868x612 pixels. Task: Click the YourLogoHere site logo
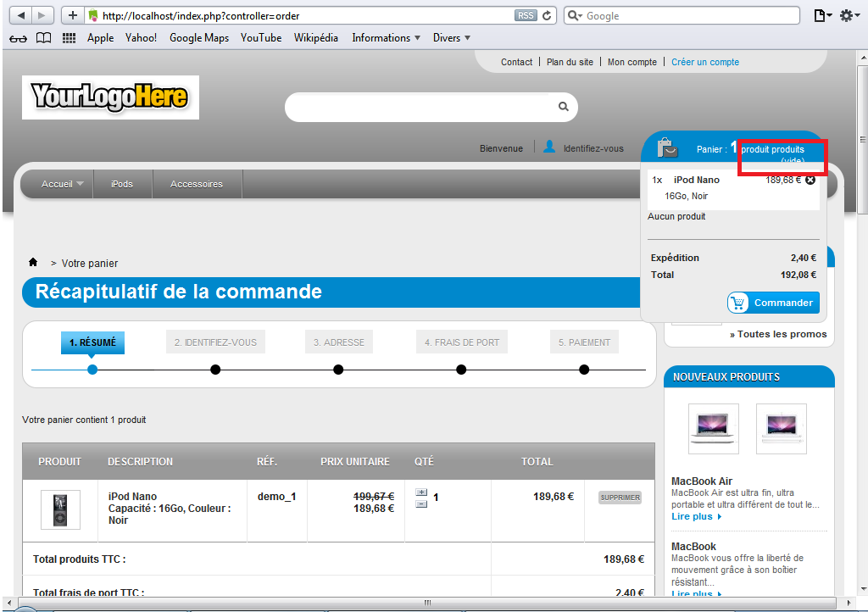pos(110,97)
